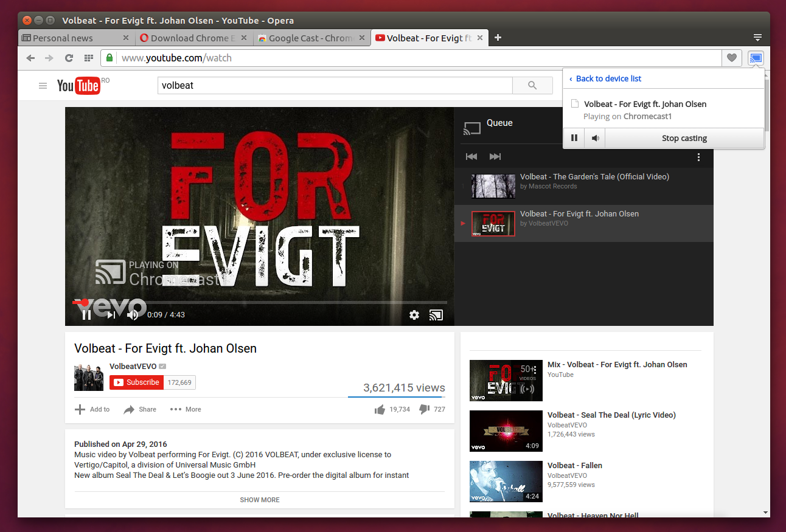Open the queue three-dot options menu

[x=698, y=157]
